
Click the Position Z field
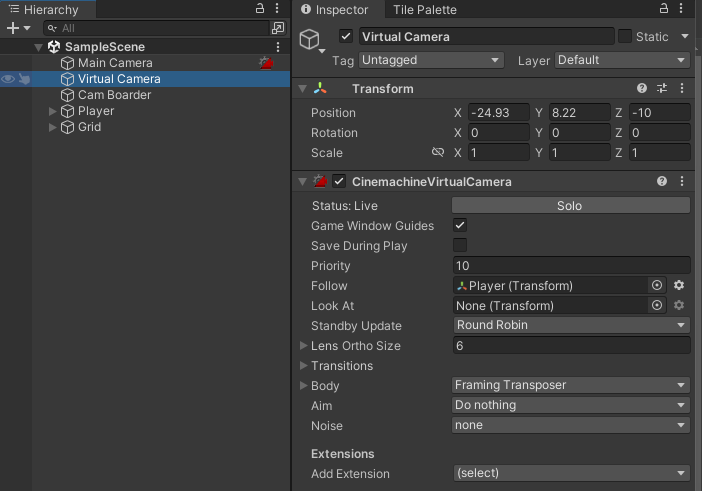click(x=659, y=113)
